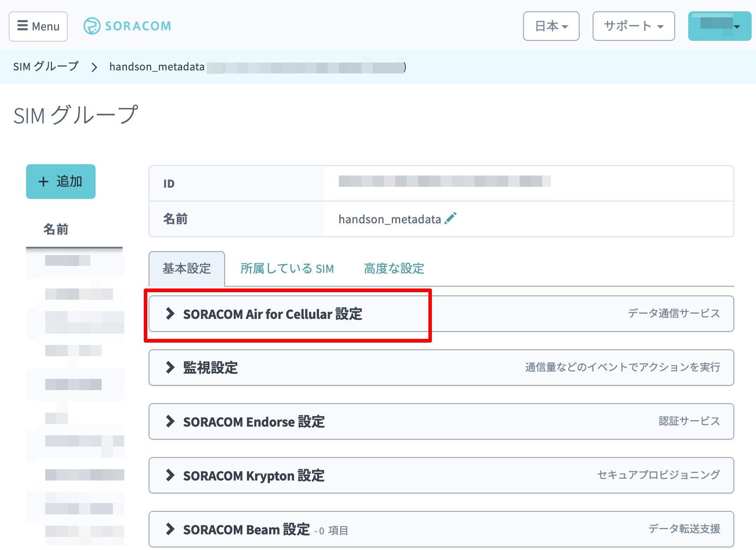
Task: Switch to the 高度な設定 tab
Action: coord(394,268)
